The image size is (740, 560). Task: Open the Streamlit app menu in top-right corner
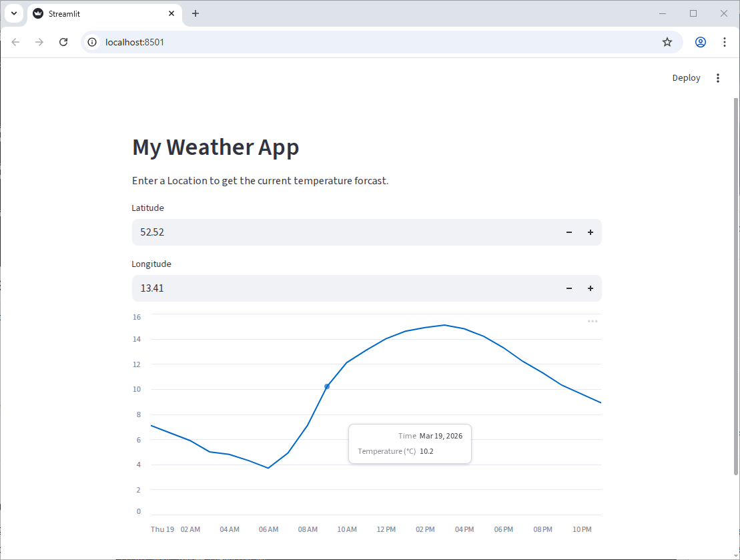tap(718, 77)
